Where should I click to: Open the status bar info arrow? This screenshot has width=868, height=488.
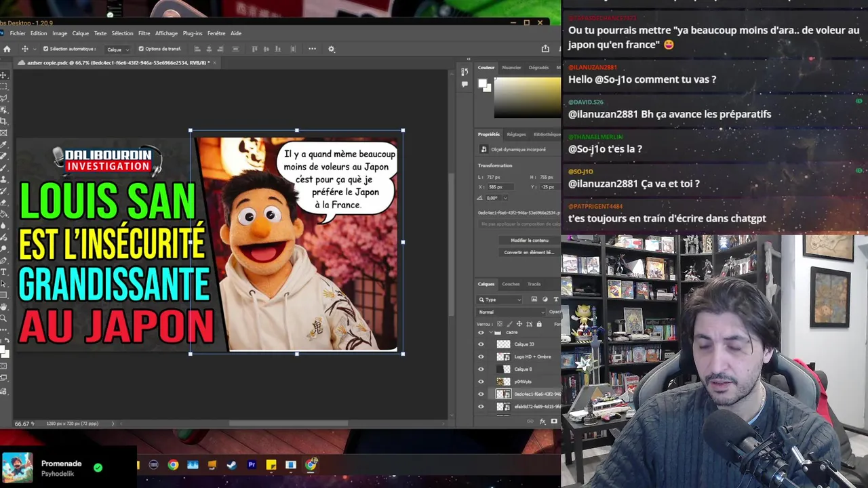[113, 424]
